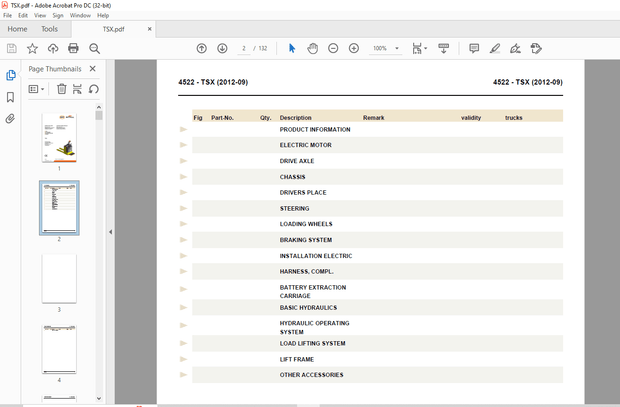Click the HARNESS, COMPL. entry
The width and height of the screenshot is (620, 407).
pos(306,272)
